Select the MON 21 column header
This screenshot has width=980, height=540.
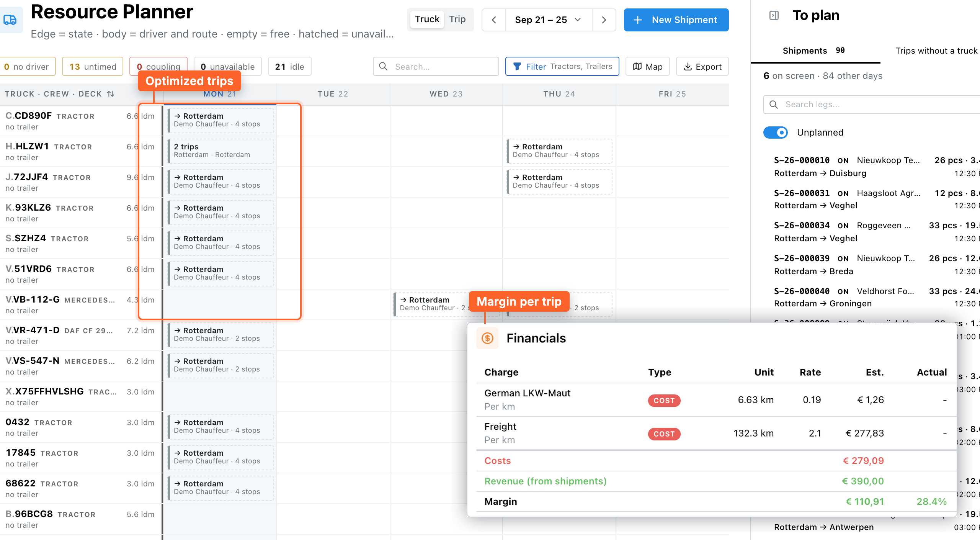[x=220, y=94]
